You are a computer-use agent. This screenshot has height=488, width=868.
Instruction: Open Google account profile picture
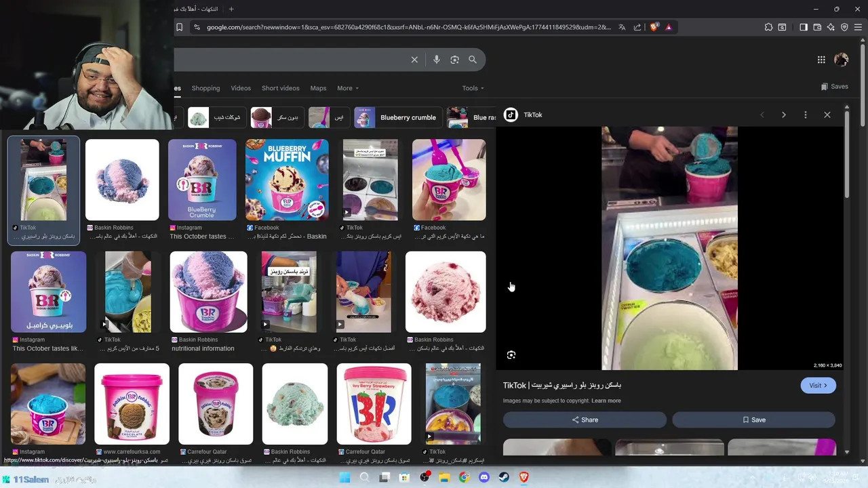842,60
